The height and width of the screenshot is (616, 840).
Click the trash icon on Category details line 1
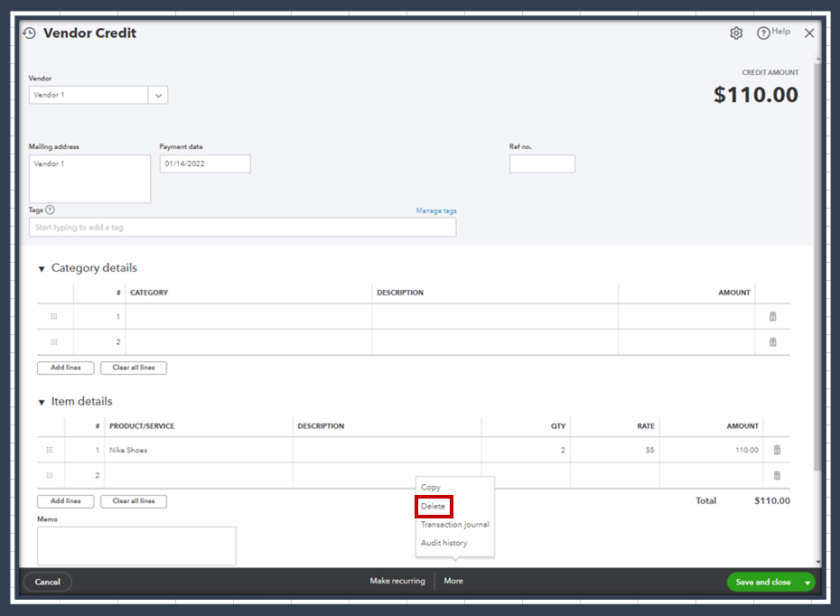point(775,316)
